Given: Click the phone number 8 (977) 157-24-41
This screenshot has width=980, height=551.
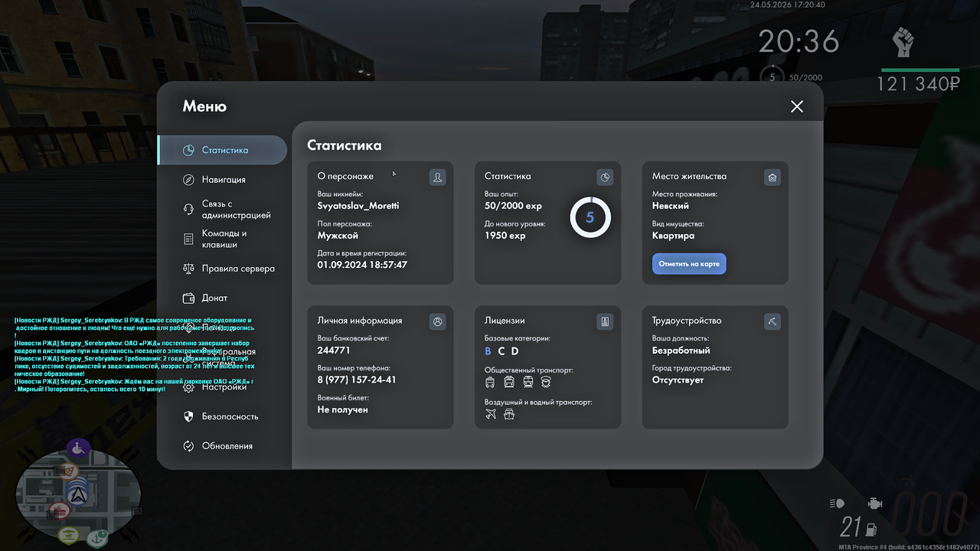Looking at the screenshot, I should tap(357, 380).
